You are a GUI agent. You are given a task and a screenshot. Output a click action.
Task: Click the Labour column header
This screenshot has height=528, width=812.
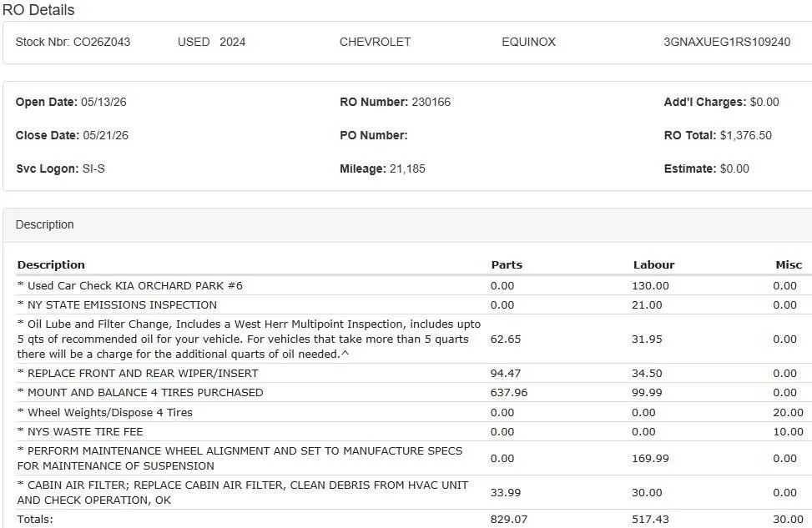(653, 264)
